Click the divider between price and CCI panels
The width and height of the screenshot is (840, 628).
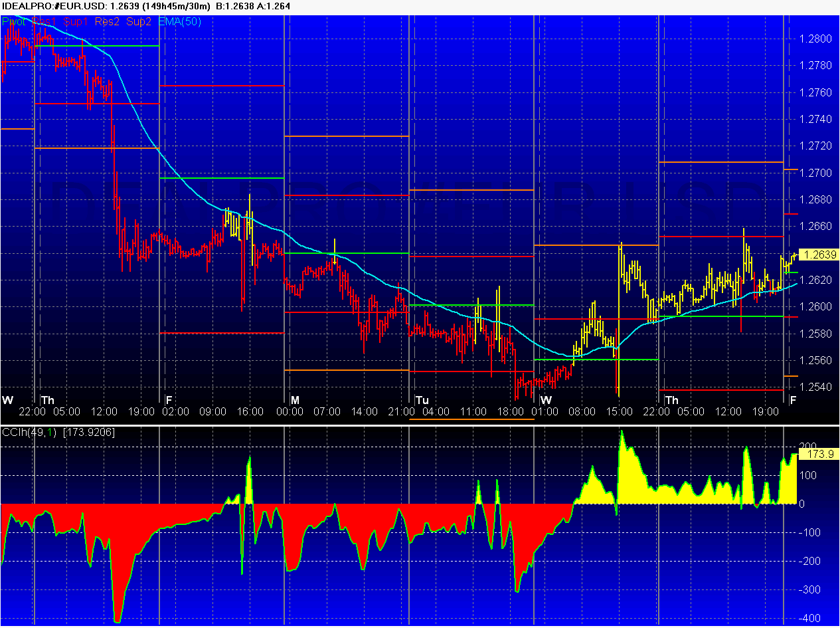(x=420, y=425)
